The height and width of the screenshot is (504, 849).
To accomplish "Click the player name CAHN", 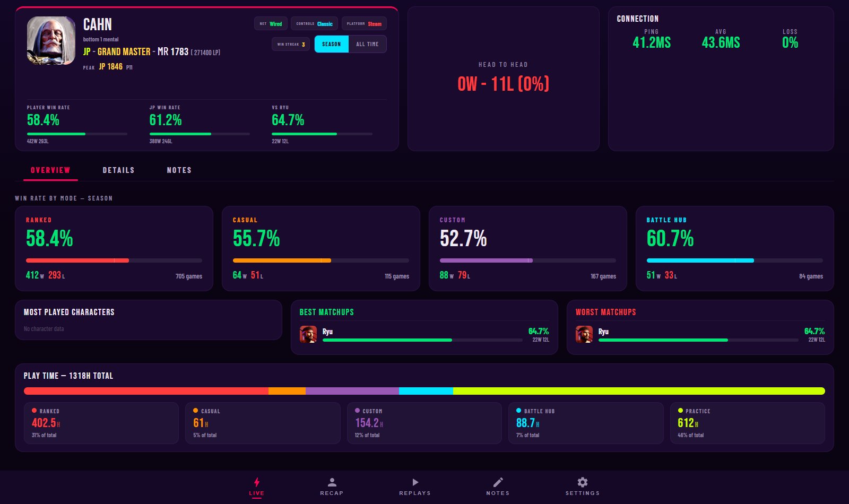I will coord(98,24).
